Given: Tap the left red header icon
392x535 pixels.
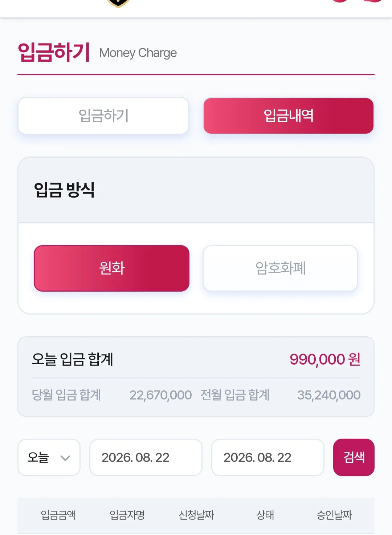Looking at the screenshot, I should point(340,1).
